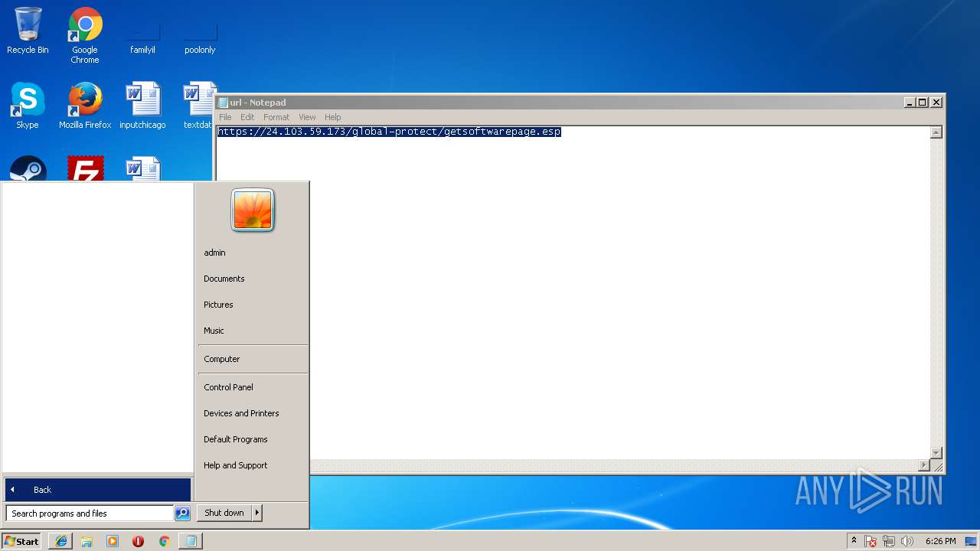Expand the Shut down options arrow
This screenshot has width=980, height=551.
pyautogui.click(x=257, y=513)
